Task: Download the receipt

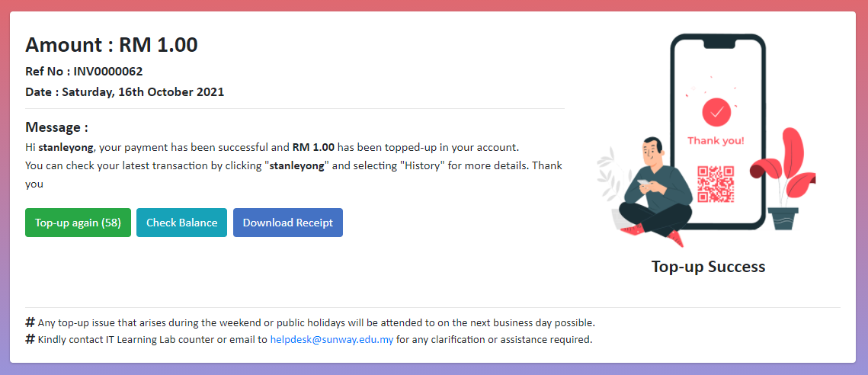Action: coord(288,223)
